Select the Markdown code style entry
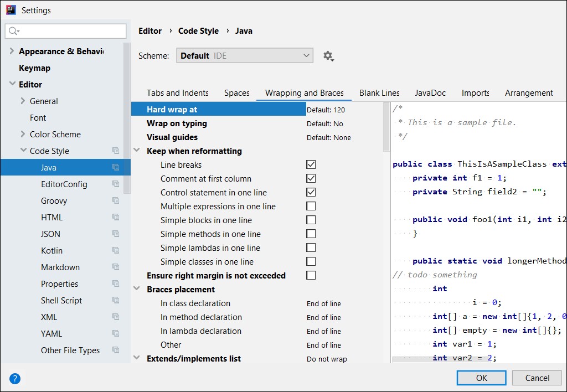Viewport: 567px width, 392px height. click(60, 267)
